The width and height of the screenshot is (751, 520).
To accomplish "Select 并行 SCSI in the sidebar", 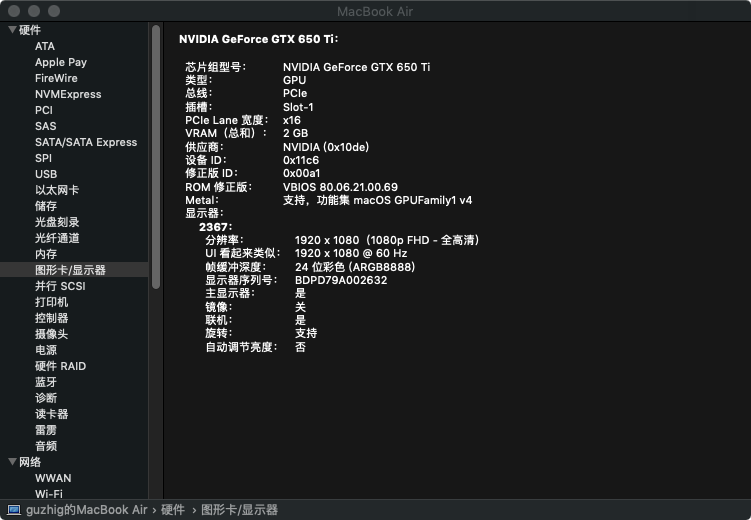I will point(60,286).
